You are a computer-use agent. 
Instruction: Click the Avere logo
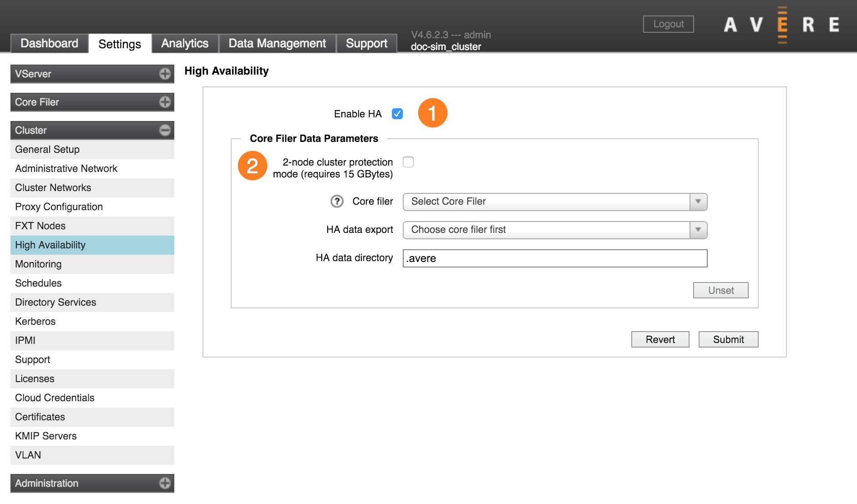[x=782, y=25]
